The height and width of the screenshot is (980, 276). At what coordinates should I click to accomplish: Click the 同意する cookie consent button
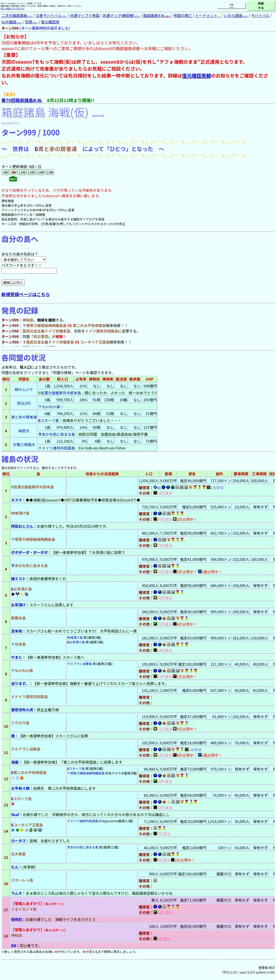tap(261, 6)
